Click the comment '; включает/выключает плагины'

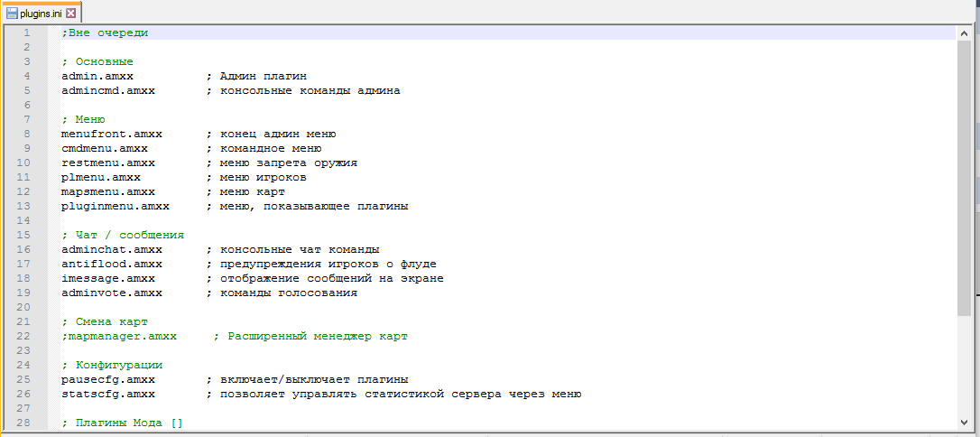(x=308, y=379)
